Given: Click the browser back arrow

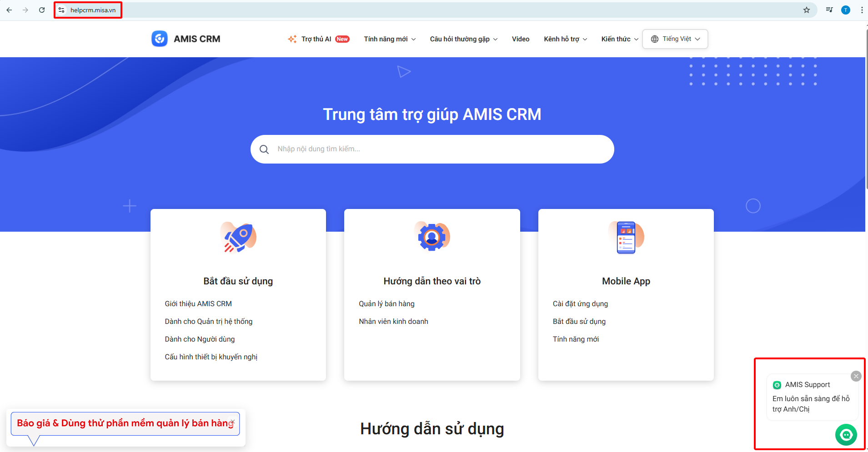Looking at the screenshot, I should 9,10.
